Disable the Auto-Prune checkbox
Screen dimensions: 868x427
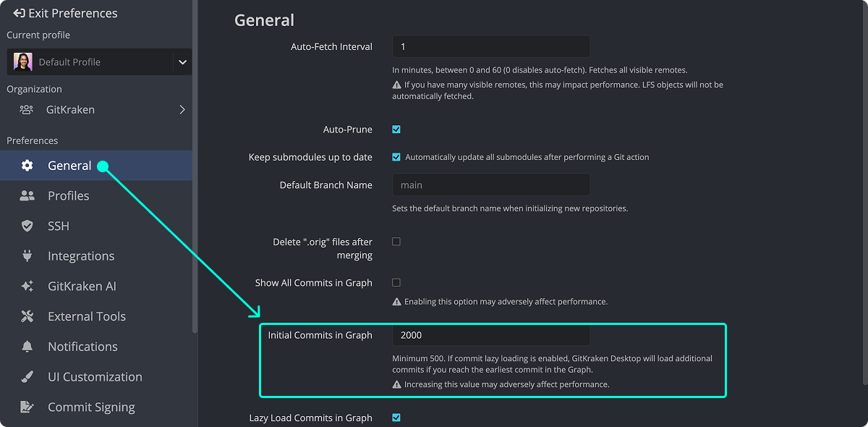(396, 130)
